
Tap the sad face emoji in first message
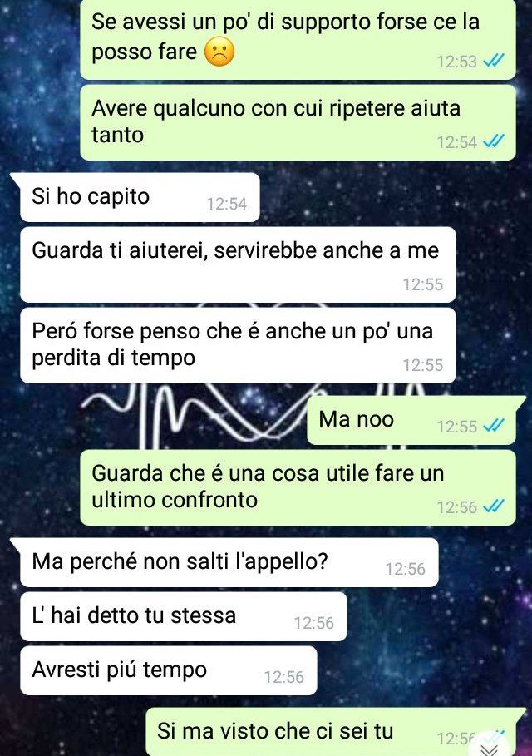point(219,52)
